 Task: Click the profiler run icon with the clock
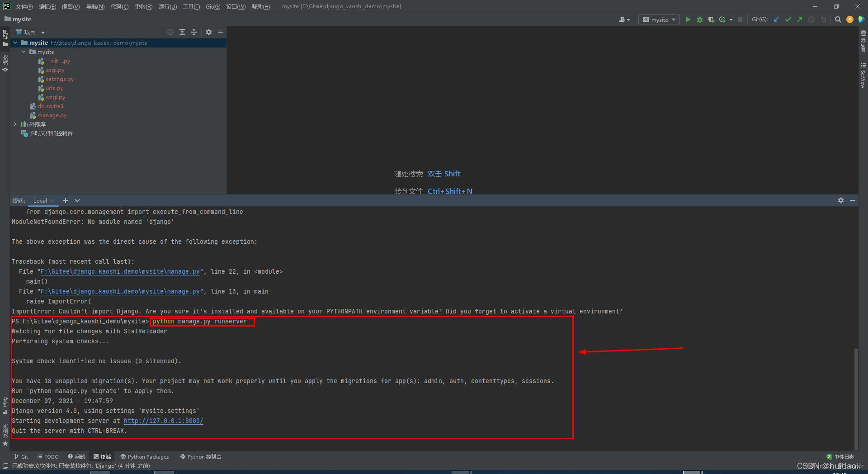click(x=722, y=19)
